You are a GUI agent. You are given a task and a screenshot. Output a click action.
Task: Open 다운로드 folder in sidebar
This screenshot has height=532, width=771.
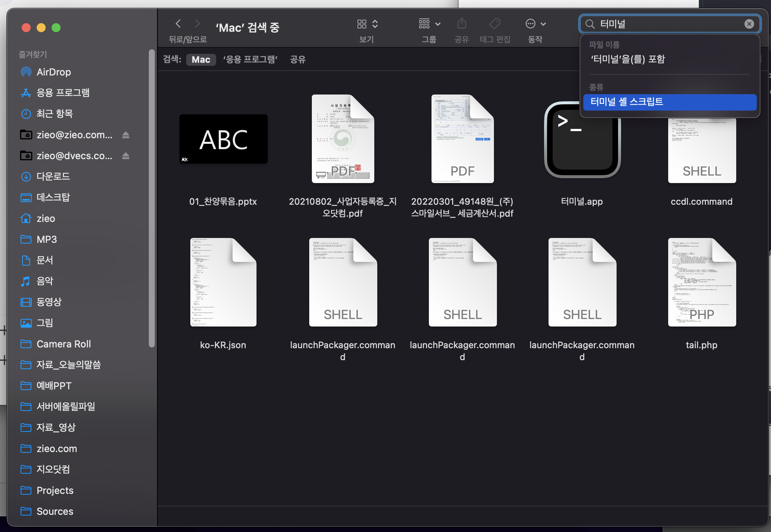53,176
